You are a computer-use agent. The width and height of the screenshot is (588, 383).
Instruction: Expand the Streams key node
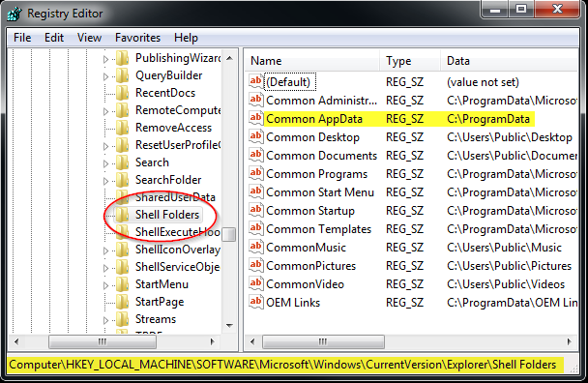(105, 320)
